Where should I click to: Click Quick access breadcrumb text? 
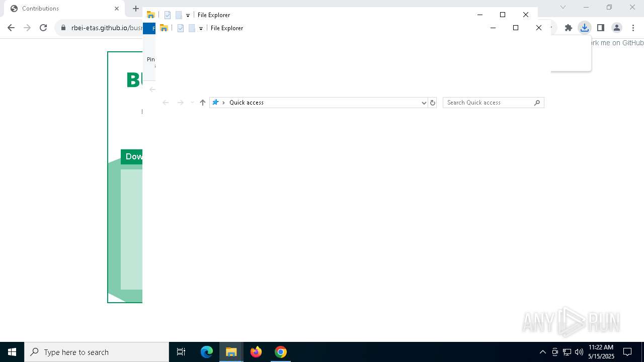247,103
